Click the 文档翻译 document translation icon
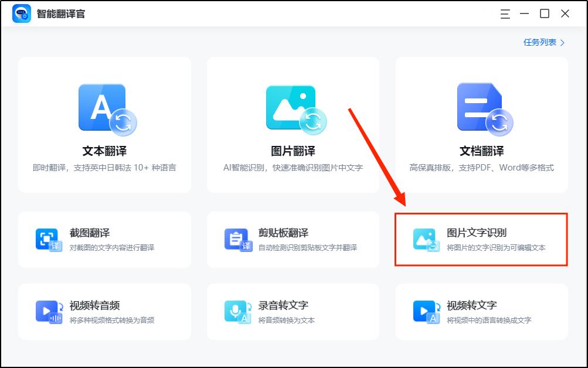The height and width of the screenshot is (368, 588). pyautogui.click(x=482, y=108)
